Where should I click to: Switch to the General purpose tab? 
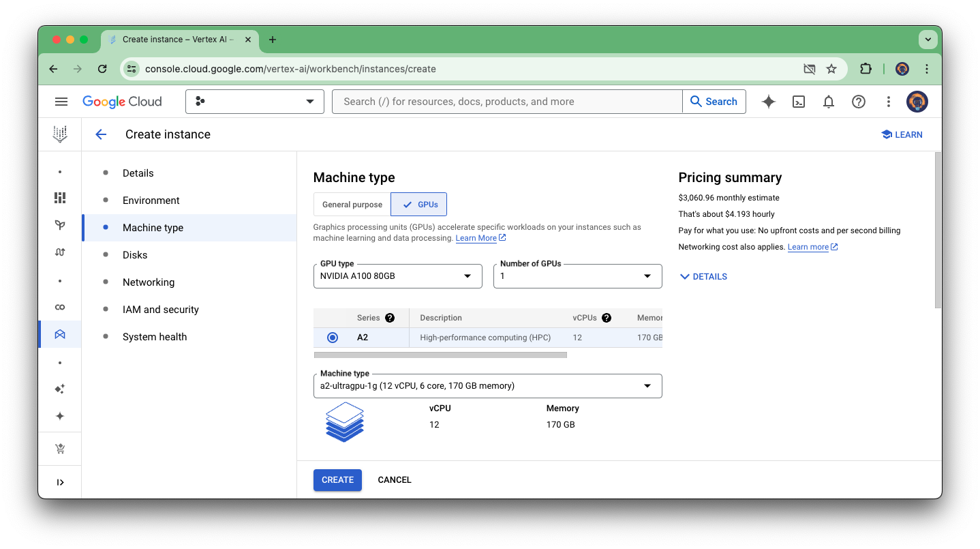click(x=352, y=204)
